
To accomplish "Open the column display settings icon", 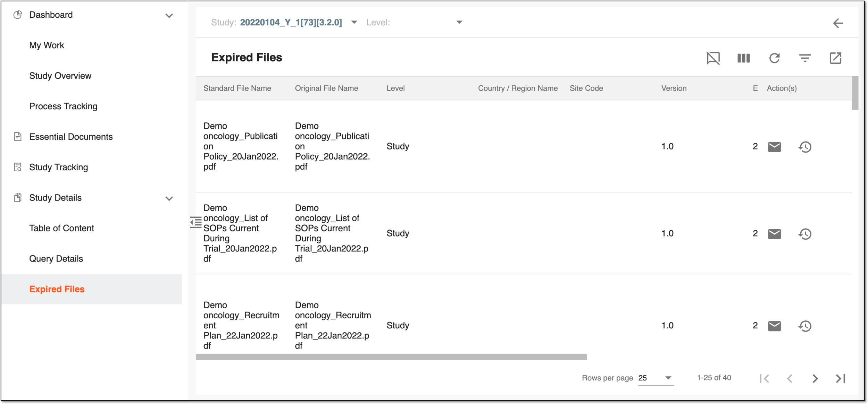I will [x=744, y=58].
